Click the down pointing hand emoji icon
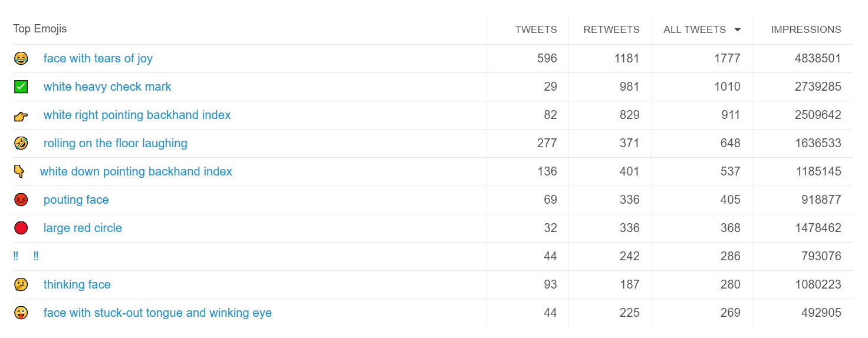This screenshot has height=338, width=868. click(19, 171)
